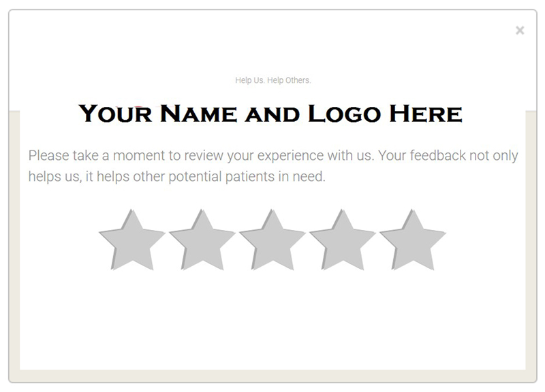Screen dimensions: 545x392
Task: Click the 'Help Us. Help Others.' tagline
Action: click(x=273, y=80)
